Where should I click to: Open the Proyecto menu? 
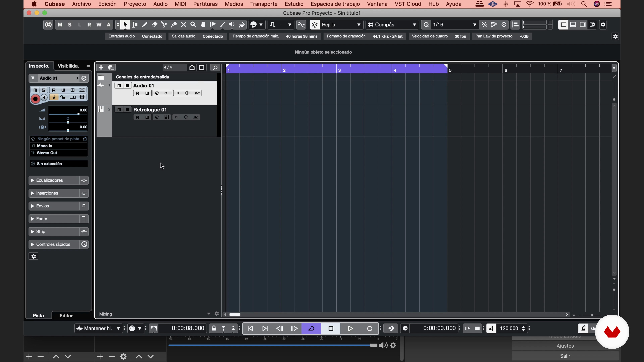135,4
